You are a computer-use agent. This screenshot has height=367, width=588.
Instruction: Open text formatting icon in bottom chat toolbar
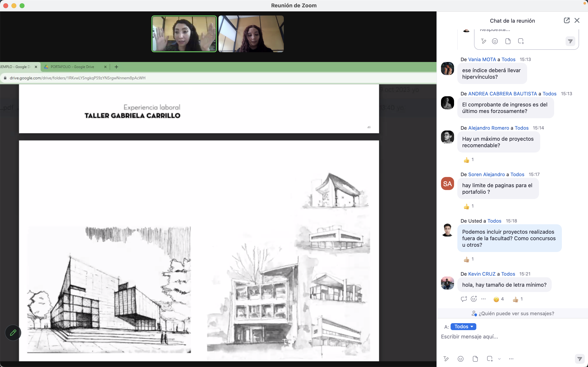point(446,359)
